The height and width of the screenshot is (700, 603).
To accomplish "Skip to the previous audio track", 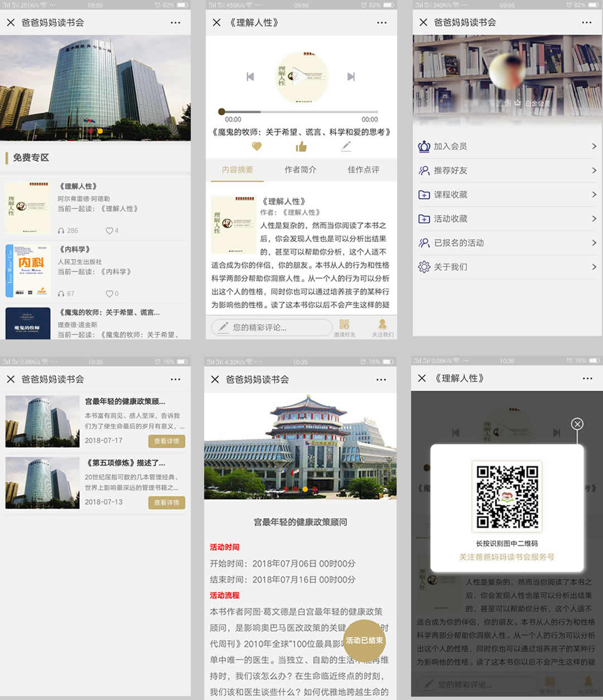I will tap(250, 76).
